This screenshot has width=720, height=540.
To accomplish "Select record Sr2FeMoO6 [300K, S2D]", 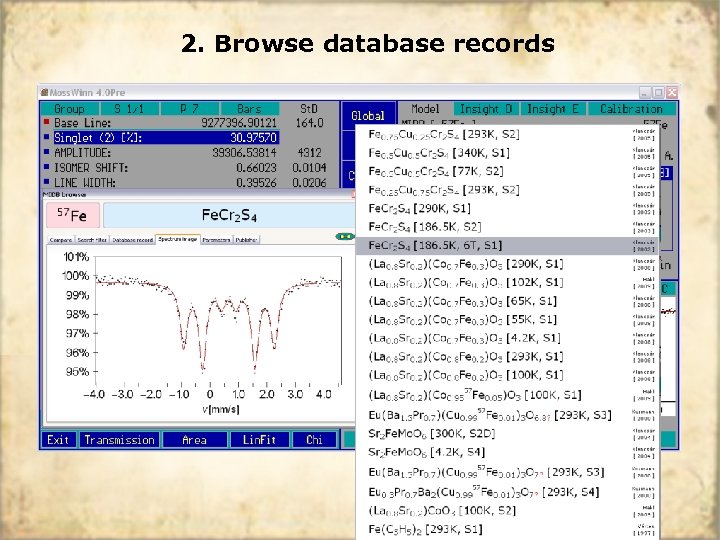I will coord(507,433).
